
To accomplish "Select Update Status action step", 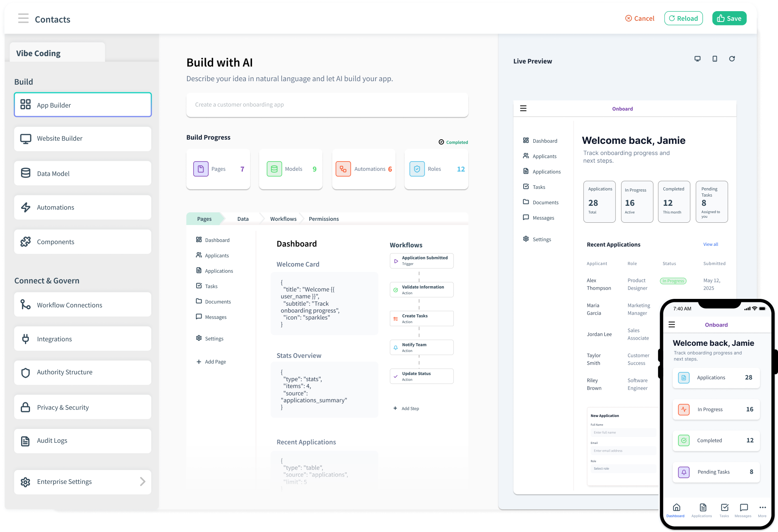I will (x=422, y=376).
